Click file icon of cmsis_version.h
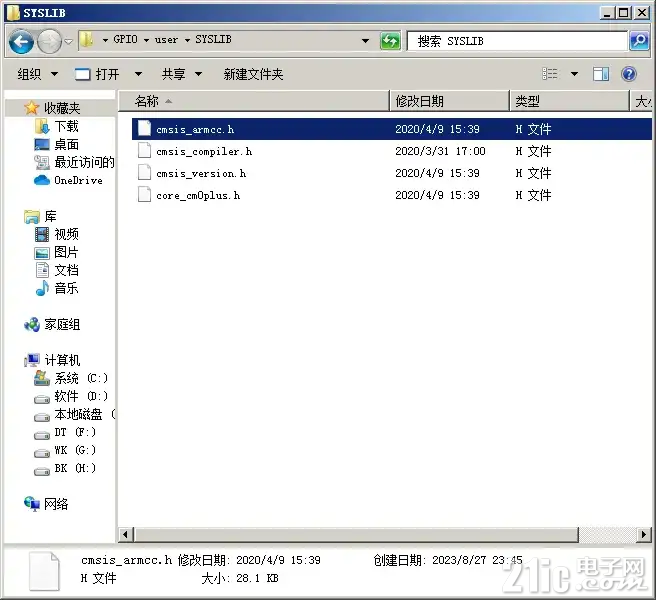 pos(144,172)
